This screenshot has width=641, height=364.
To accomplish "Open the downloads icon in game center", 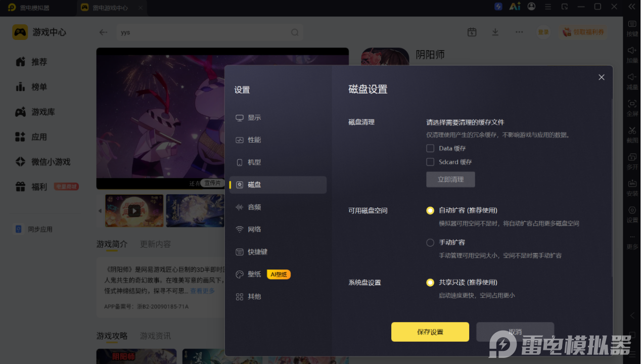I will point(495,32).
